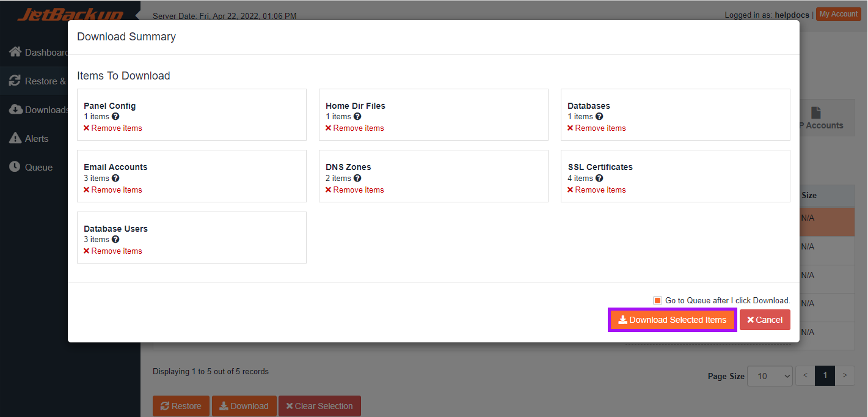Click 'Displaying 1 to 5 out of 5 records'

(211, 371)
